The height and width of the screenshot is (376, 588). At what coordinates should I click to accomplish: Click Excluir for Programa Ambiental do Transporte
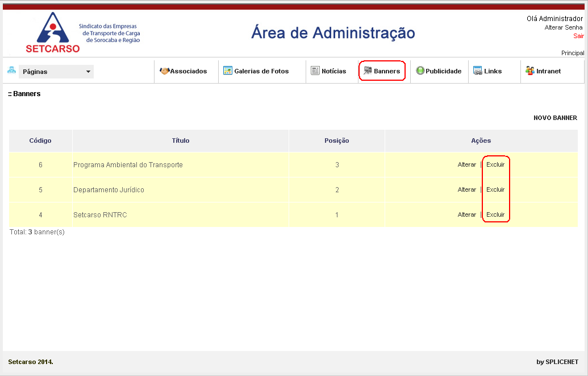[495, 164]
